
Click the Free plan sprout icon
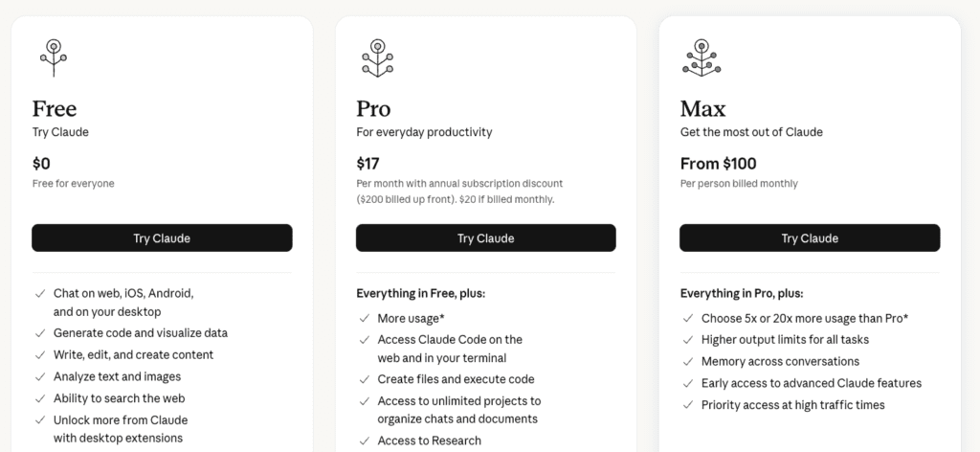pyautogui.click(x=54, y=57)
